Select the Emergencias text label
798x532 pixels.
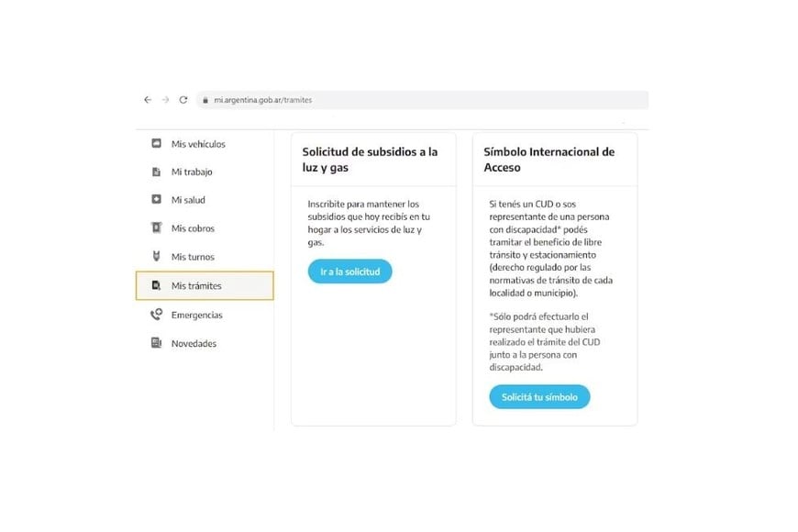pos(196,315)
